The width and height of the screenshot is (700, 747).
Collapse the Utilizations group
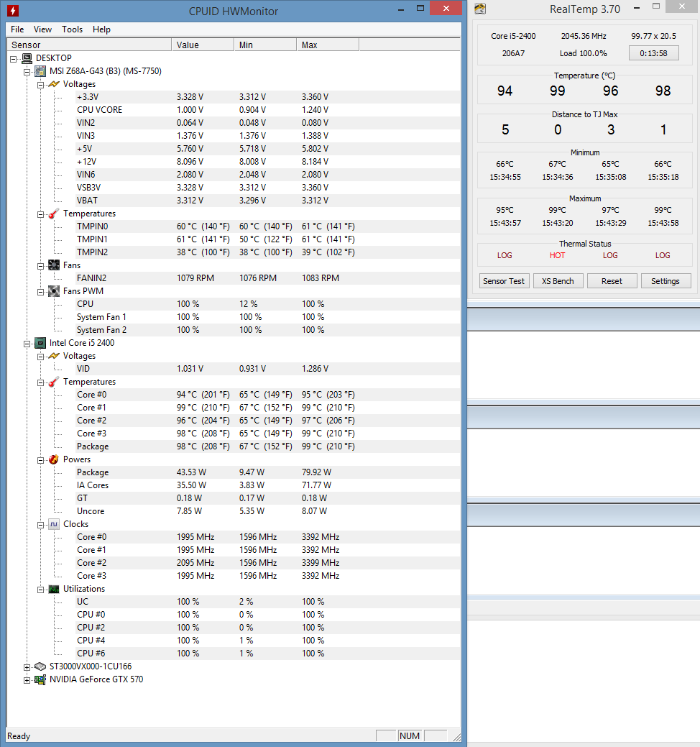click(x=40, y=590)
